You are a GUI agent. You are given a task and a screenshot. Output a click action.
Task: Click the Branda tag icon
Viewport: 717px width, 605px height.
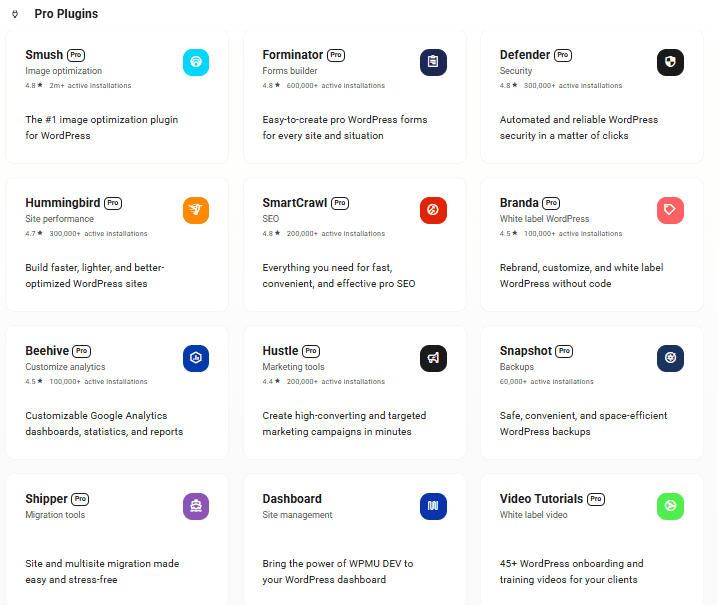tap(670, 210)
